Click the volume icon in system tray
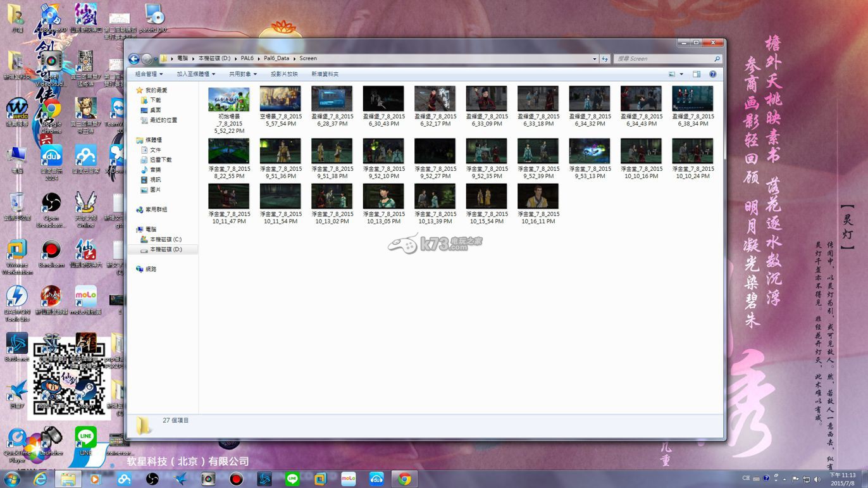 click(817, 479)
